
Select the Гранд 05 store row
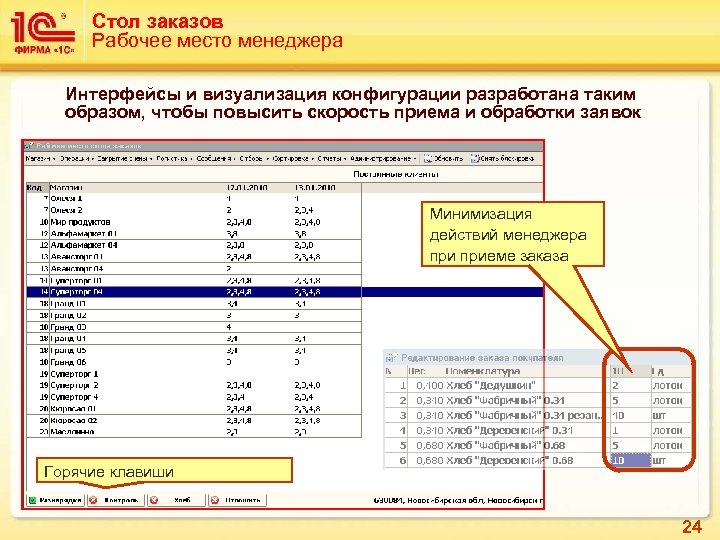point(194,350)
